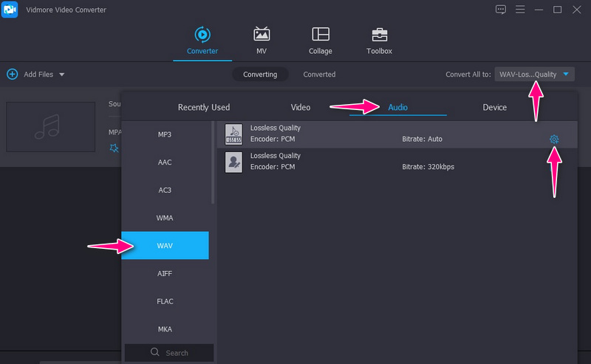Screen dimensions: 591x364
Task: Show the Converted files list
Action: [319, 75]
